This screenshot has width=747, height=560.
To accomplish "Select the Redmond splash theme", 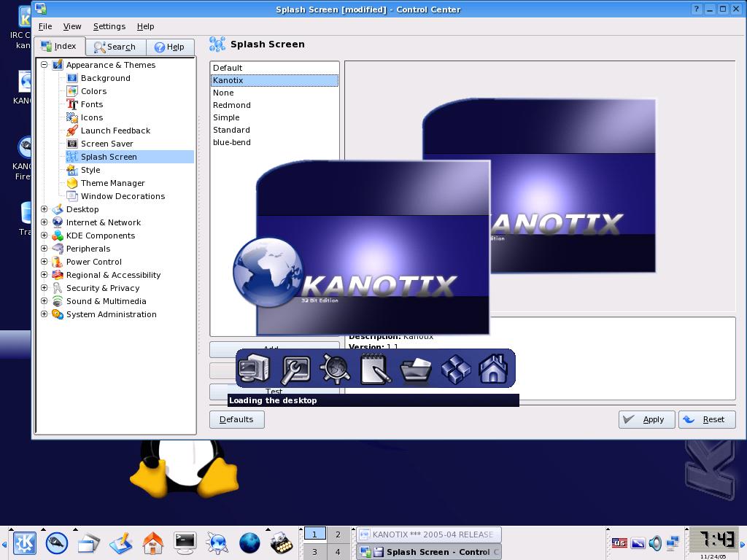I will (274, 105).
